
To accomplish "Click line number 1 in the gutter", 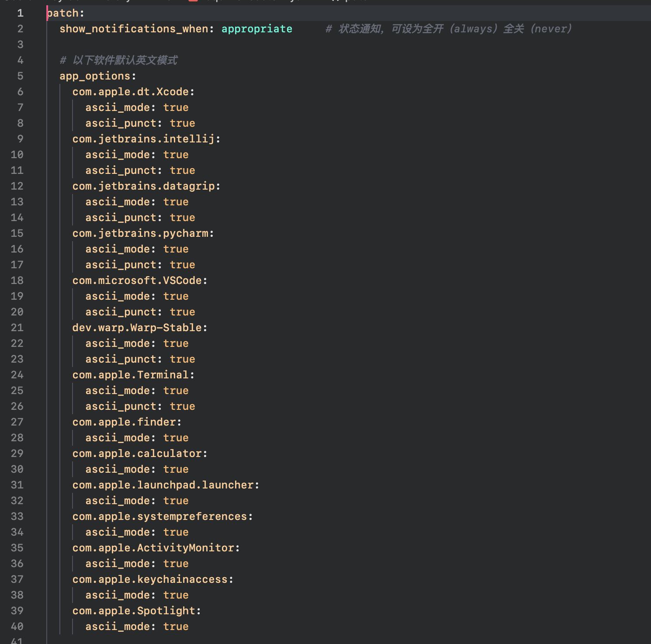I will (20, 13).
